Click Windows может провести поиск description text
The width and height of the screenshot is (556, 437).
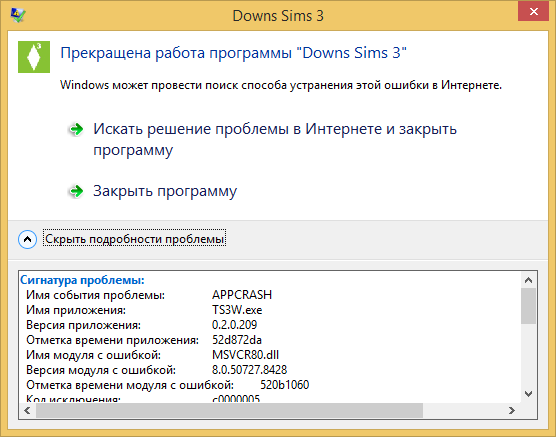coord(281,85)
